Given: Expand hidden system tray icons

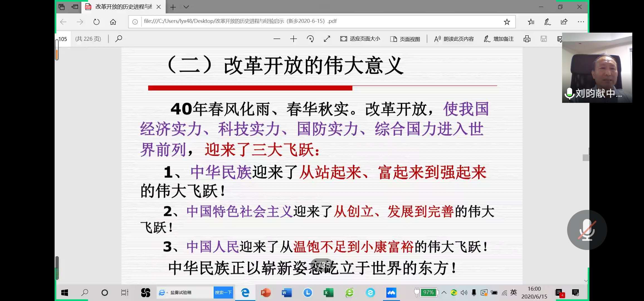Looking at the screenshot, I should pyautogui.click(x=444, y=293).
